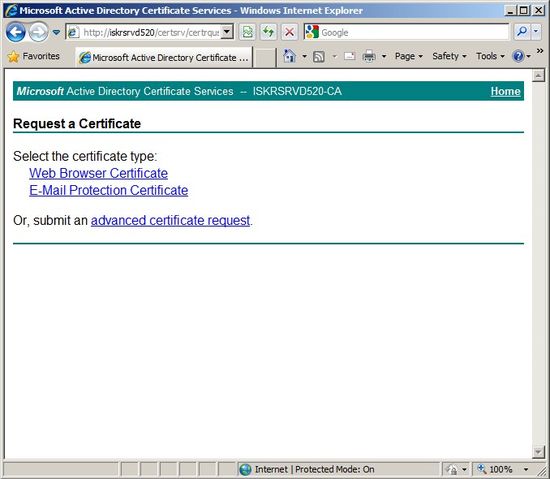Image resolution: width=550 pixels, height=479 pixels.
Task: Click the scrollbar down arrow
Action: (x=538, y=452)
